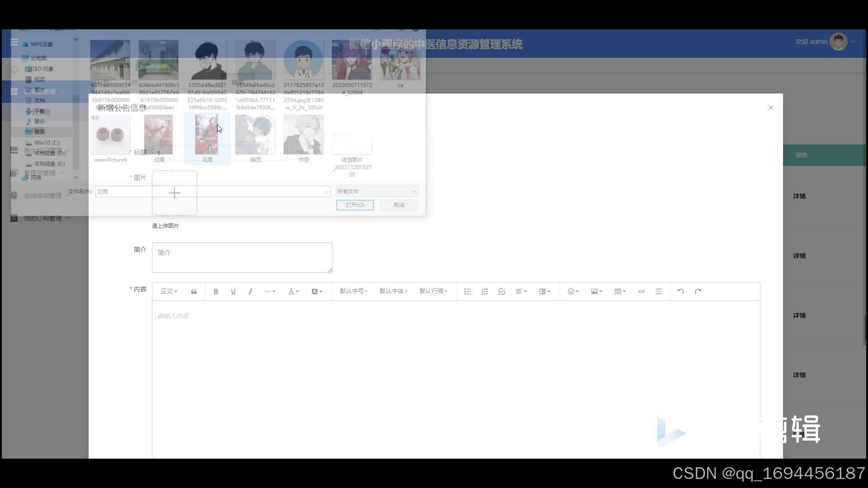868x488 pixels.
Task: Apply underline formatting in the editor
Action: click(x=233, y=291)
